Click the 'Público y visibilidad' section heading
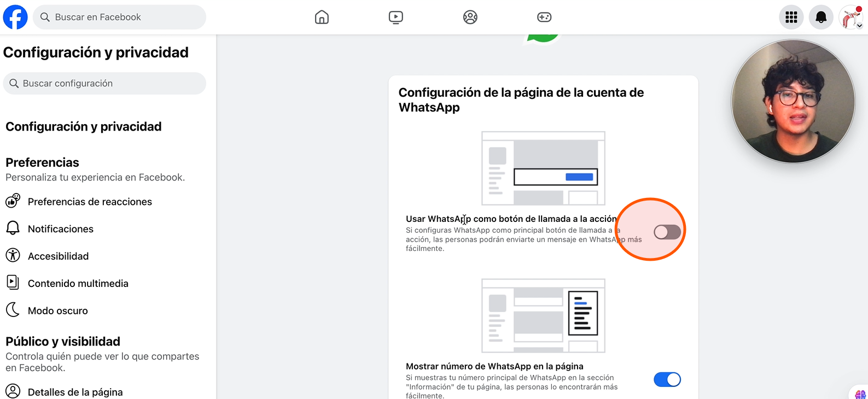 pos(63,342)
